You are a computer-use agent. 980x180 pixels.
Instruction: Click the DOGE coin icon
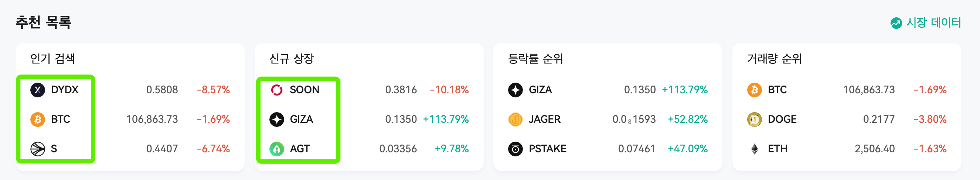coord(755,119)
